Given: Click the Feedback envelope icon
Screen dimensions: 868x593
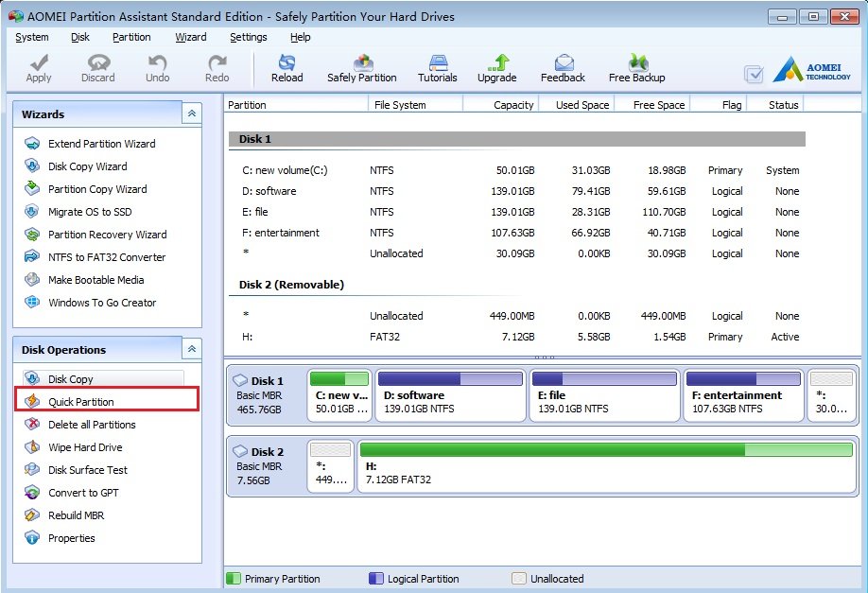Looking at the screenshot, I should coord(563,62).
